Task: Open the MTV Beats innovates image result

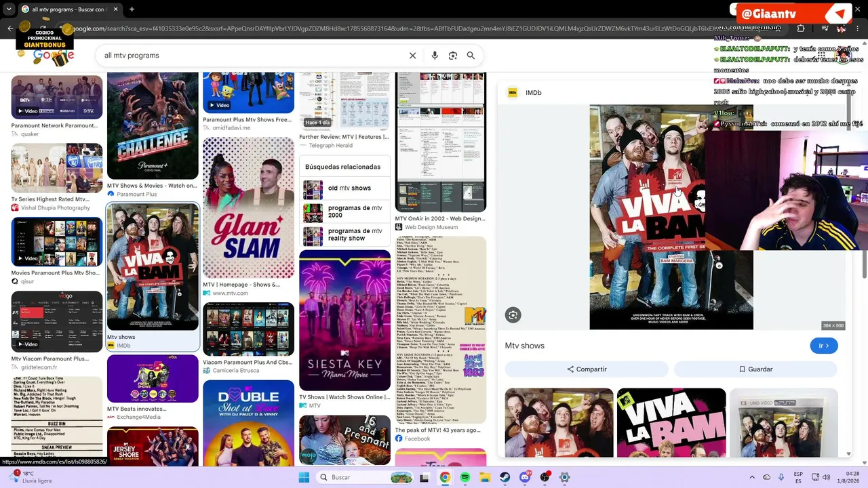Action: pyautogui.click(x=153, y=379)
